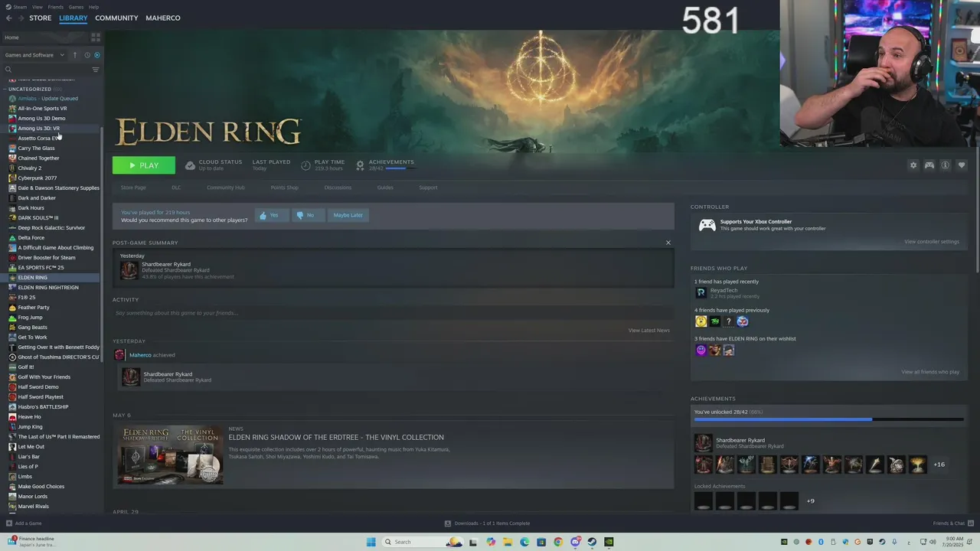This screenshot has width=980, height=551.
Task: Click the achievements progress bar
Action: pos(828,419)
